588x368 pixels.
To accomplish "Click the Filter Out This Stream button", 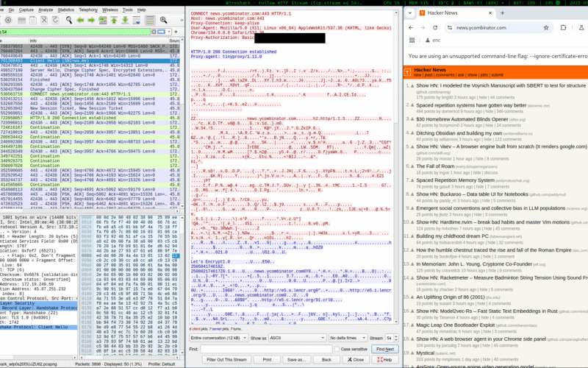I will 226,359.
